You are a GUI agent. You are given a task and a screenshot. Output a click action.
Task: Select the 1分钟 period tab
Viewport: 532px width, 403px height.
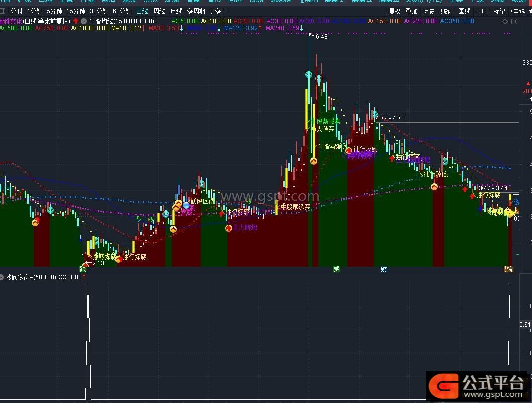click(x=35, y=11)
